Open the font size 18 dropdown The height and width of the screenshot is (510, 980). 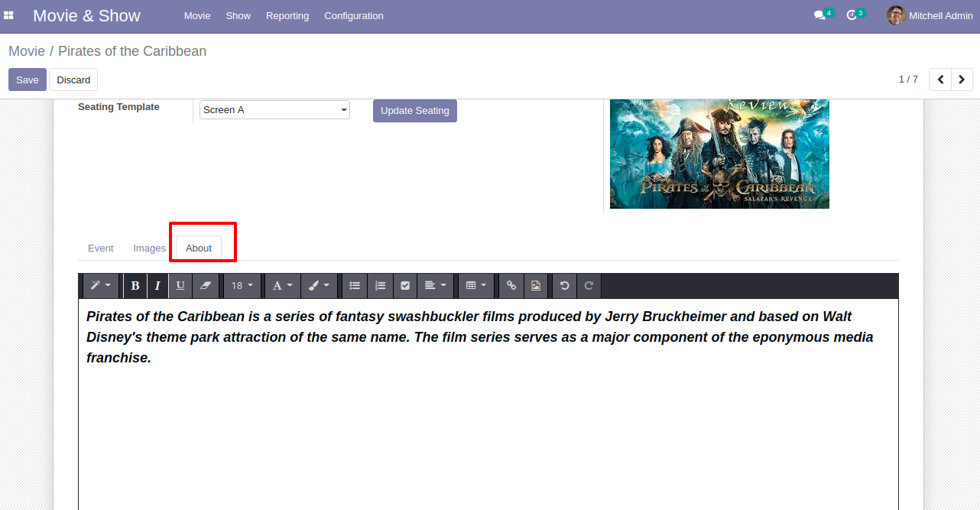pyautogui.click(x=242, y=285)
